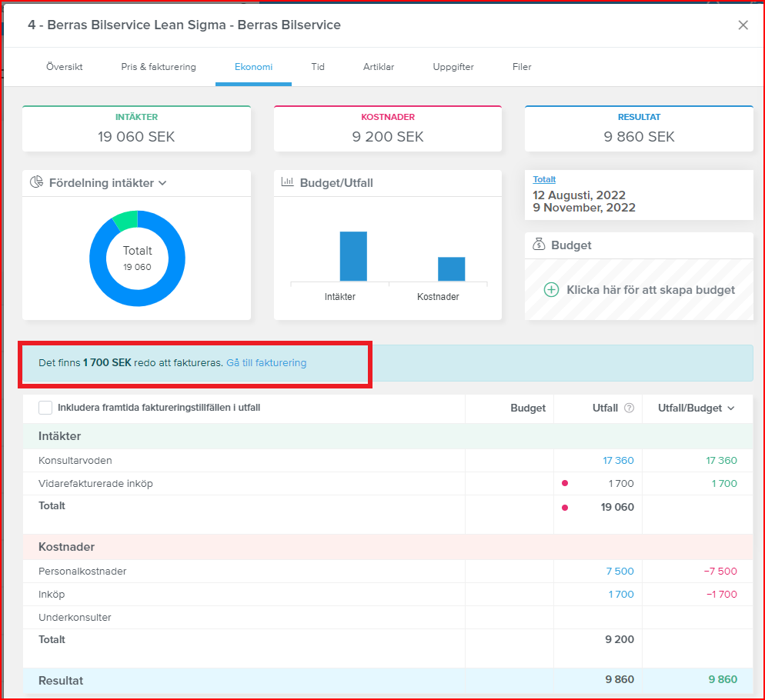This screenshot has width=765, height=700.
Task: Select the Konsultarvoden row label
Action: pos(75,461)
